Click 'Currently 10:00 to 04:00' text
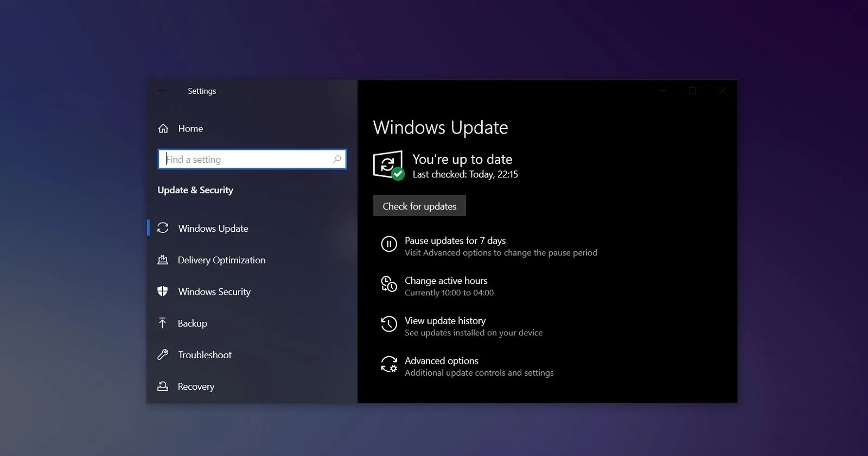Image resolution: width=868 pixels, height=456 pixels. [x=449, y=293]
